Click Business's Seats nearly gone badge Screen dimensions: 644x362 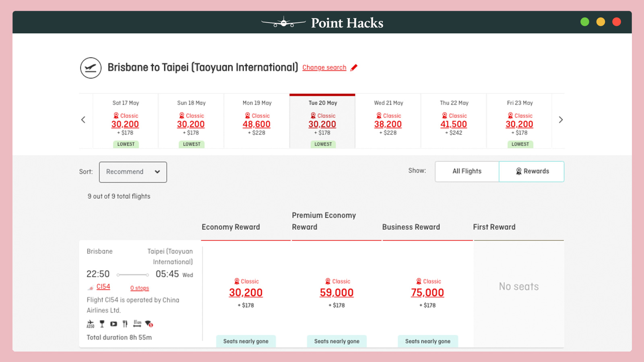[x=428, y=341]
